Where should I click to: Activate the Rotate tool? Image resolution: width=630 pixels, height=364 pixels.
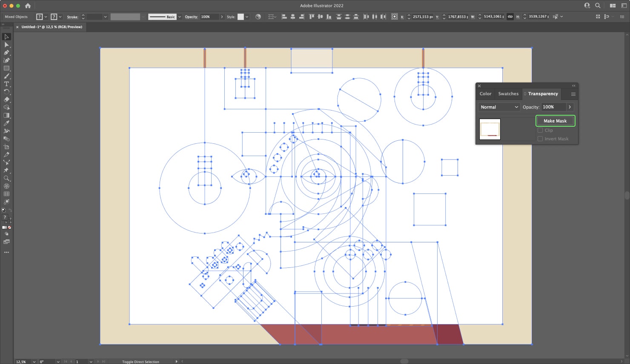(x=6, y=91)
